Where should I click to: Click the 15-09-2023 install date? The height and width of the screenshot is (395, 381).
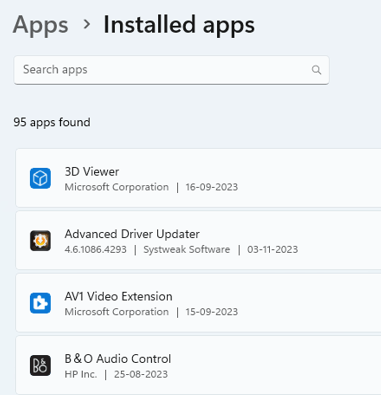click(212, 312)
